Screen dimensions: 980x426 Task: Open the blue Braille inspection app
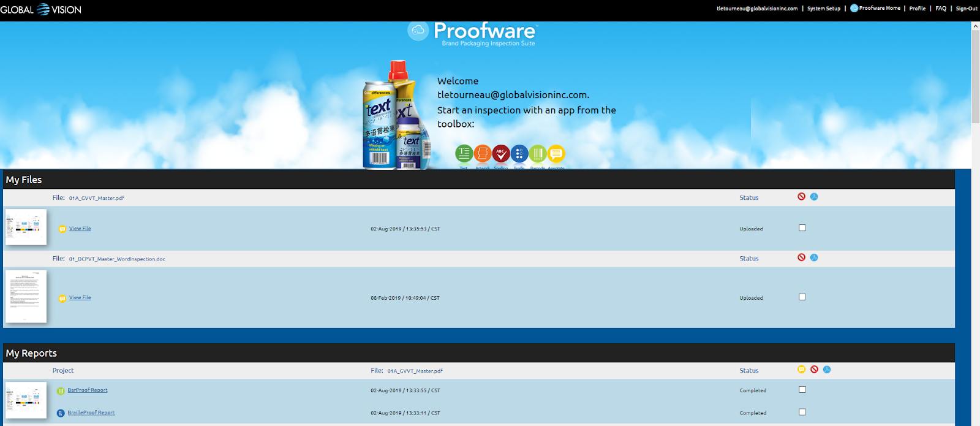pos(519,153)
